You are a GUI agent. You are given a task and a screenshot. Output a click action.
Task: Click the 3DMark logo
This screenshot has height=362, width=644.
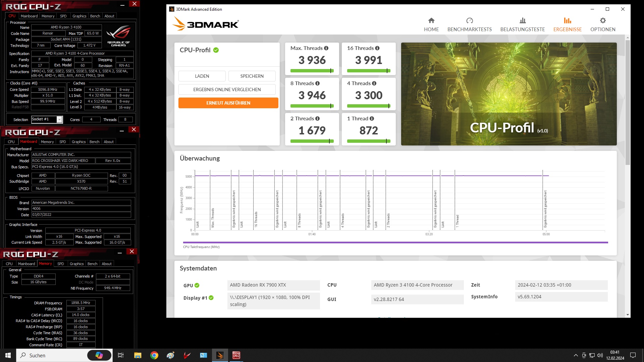click(x=205, y=24)
